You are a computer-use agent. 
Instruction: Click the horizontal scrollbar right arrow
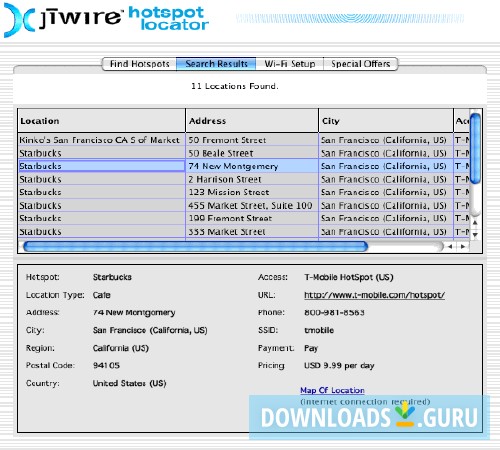coord(463,247)
